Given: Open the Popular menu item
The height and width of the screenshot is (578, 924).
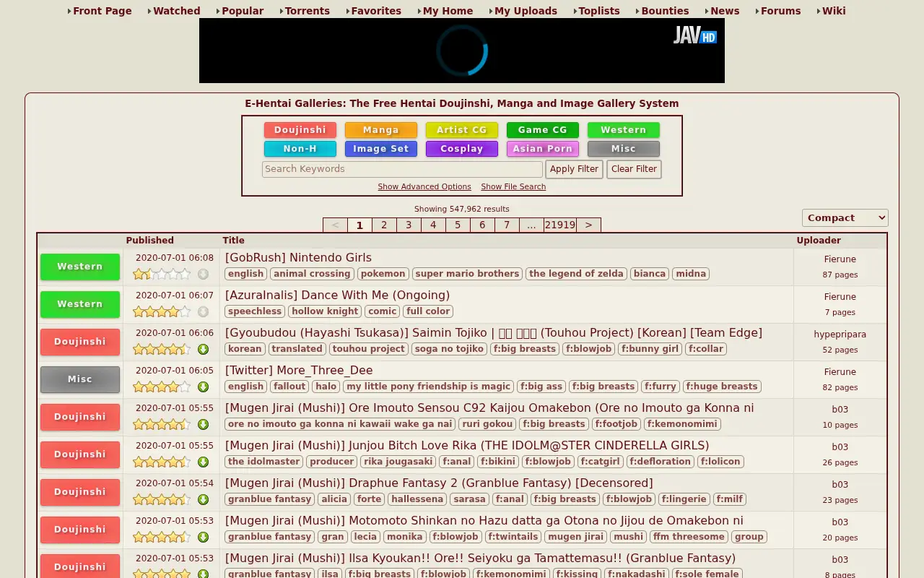Looking at the screenshot, I should tap(243, 11).
